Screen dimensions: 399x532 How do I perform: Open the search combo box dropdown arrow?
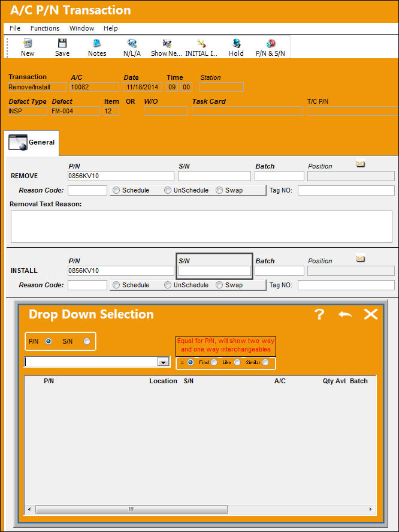(x=164, y=362)
